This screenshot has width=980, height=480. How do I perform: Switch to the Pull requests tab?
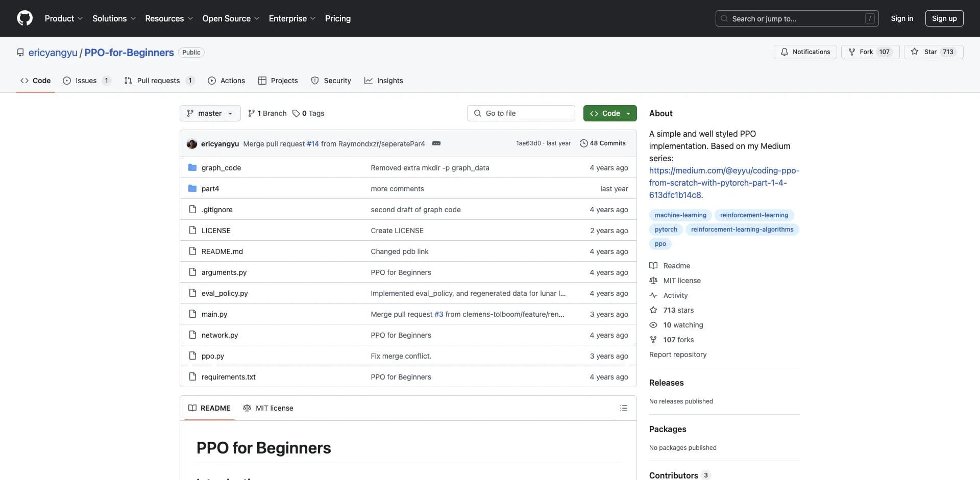click(x=159, y=81)
